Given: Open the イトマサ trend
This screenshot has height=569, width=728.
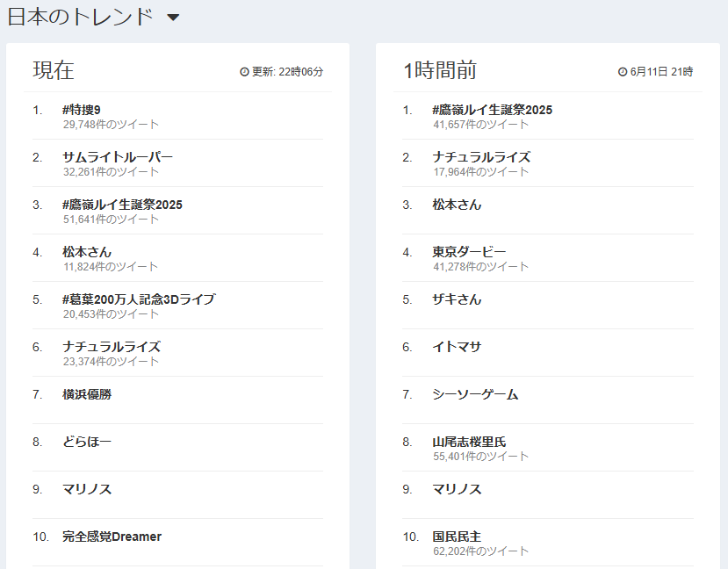Looking at the screenshot, I should coord(457,347).
